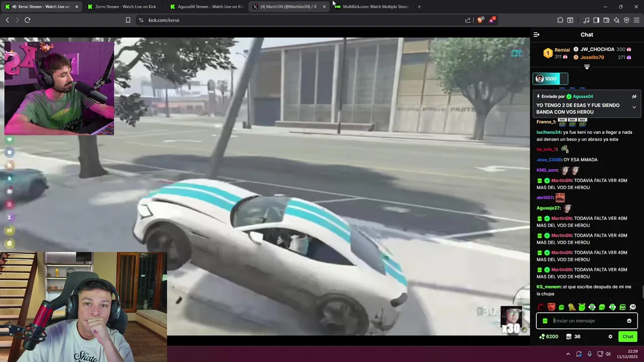Image resolution: width=644 pixels, height=362 pixels.
Task: Click username lucihano34 in chat
Action: (548, 132)
